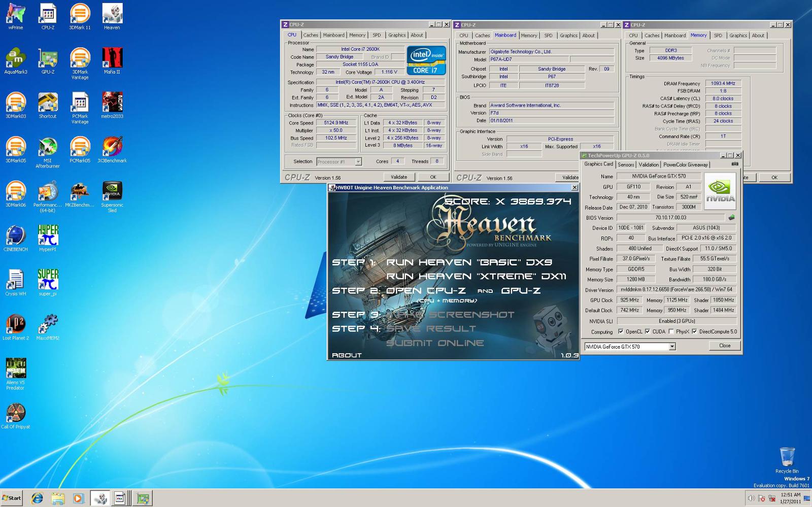This screenshot has height=507, width=812.
Task: Open the Validation tab in GPU-Z
Action: pyautogui.click(x=649, y=164)
